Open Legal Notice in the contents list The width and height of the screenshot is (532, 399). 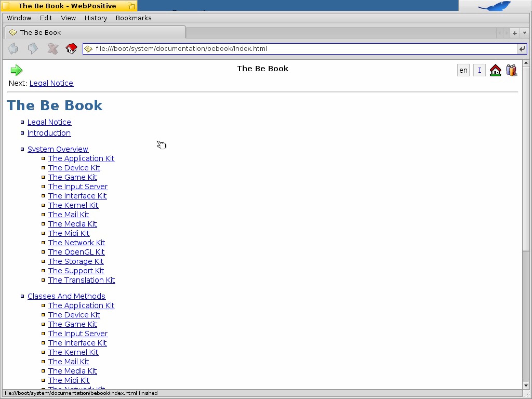tap(49, 122)
